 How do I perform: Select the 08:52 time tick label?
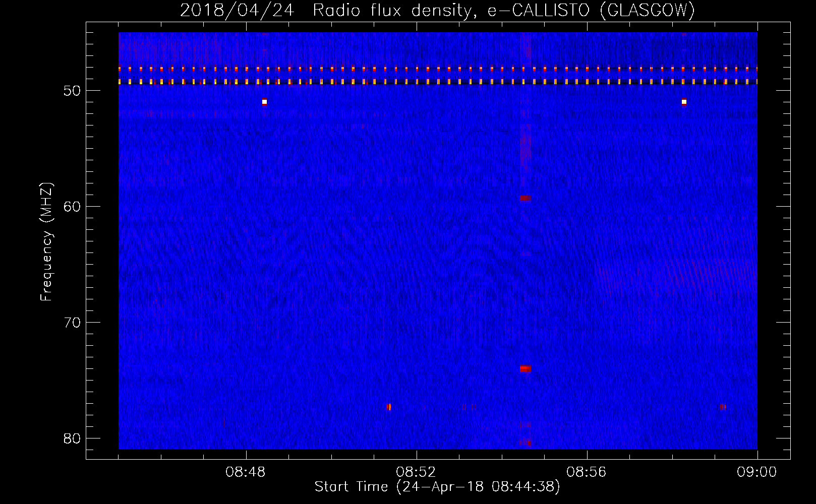(416, 472)
